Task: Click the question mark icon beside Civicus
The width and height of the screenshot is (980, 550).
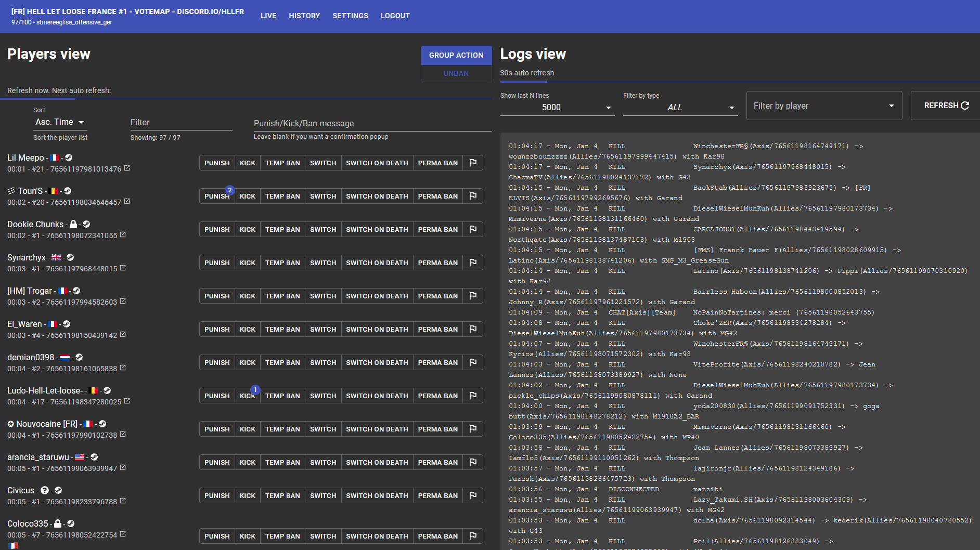Action: pyautogui.click(x=45, y=490)
